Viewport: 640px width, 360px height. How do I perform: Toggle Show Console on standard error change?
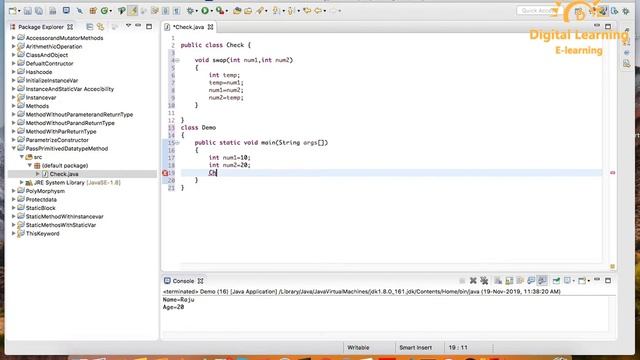pyautogui.click(x=542, y=281)
